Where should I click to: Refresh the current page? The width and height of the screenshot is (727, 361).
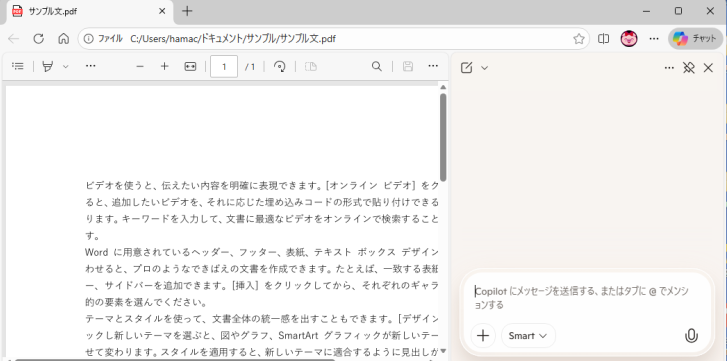coord(38,39)
